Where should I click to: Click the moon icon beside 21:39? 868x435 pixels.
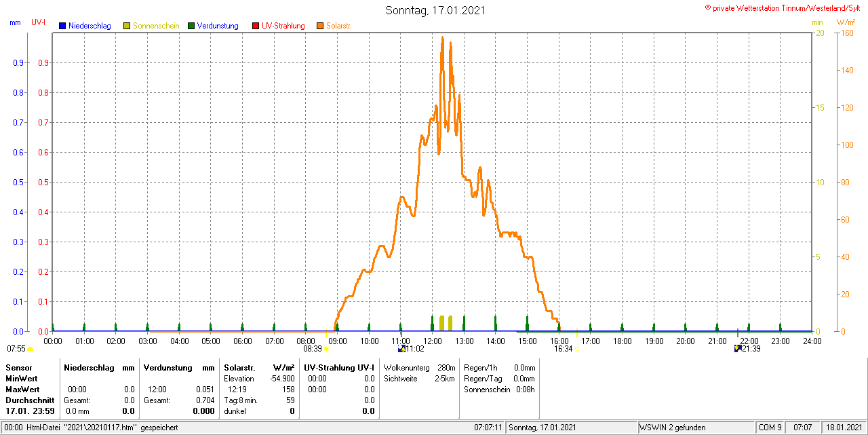[738, 348]
